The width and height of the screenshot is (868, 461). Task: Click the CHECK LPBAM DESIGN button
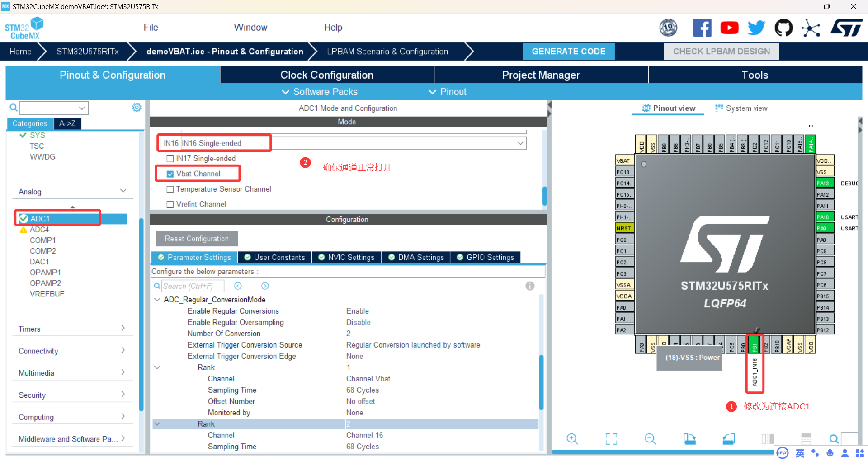(722, 52)
